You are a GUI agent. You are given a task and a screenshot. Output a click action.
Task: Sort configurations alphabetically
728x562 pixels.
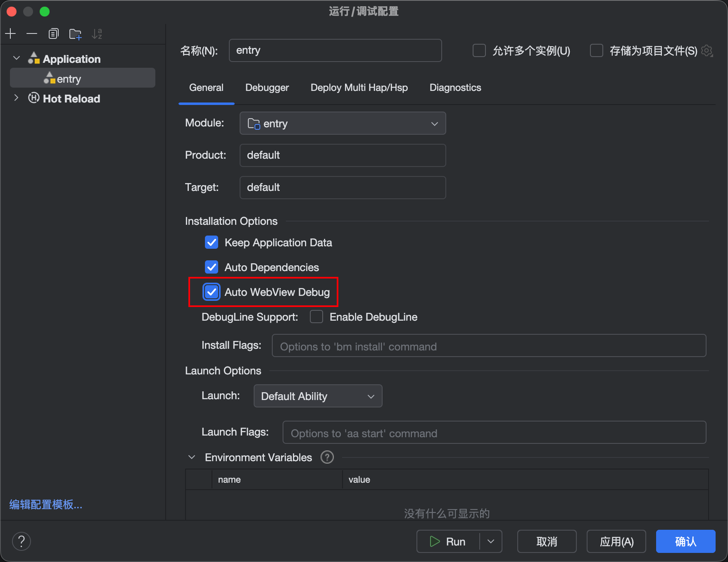tap(97, 33)
